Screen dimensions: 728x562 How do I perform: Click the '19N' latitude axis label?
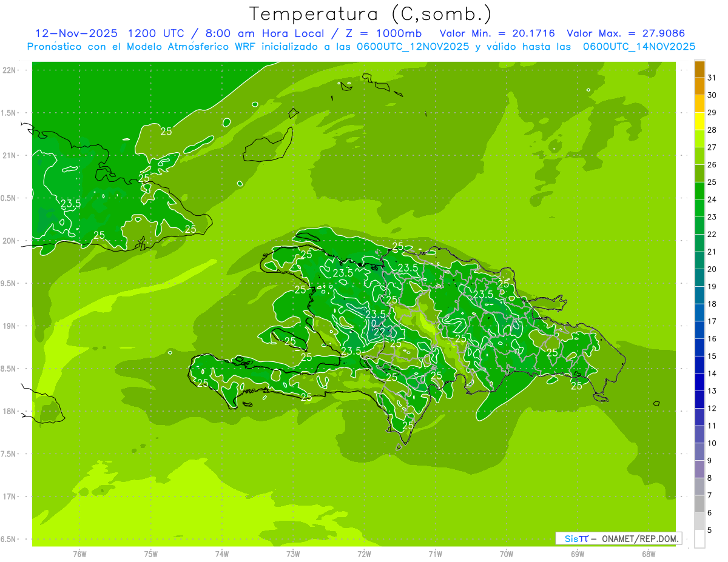(9, 326)
